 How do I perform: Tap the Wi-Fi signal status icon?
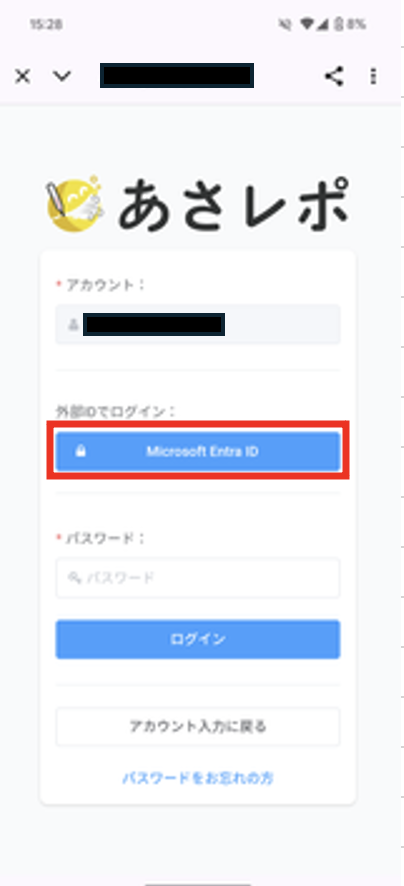pyautogui.click(x=307, y=24)
